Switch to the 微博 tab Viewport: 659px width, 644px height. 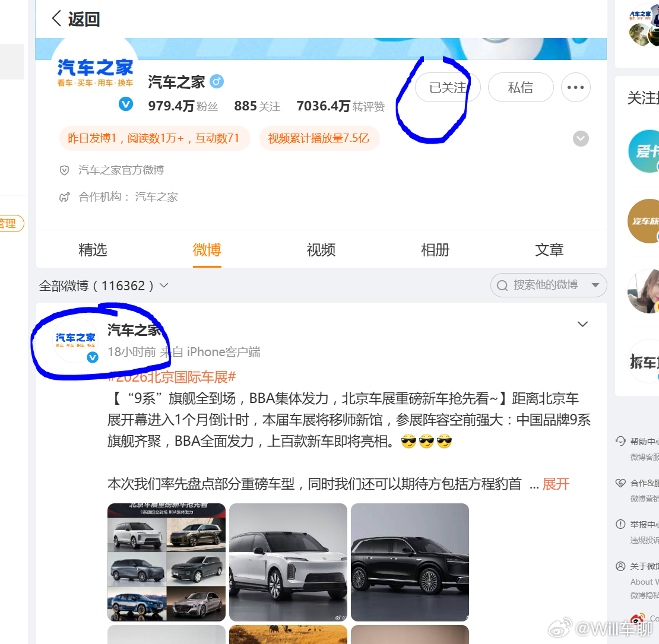click(207, 249)
